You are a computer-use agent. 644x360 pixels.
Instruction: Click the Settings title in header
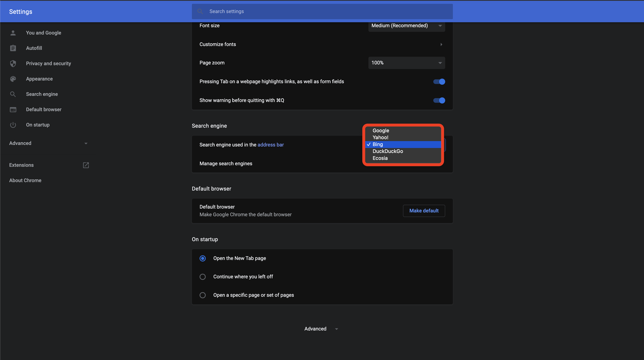[21, 12]
